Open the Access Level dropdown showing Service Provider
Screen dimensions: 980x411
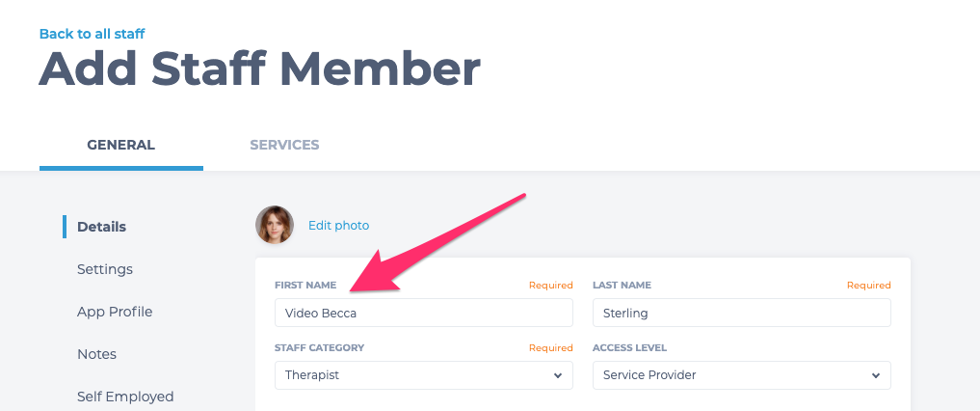pos(742,375)
